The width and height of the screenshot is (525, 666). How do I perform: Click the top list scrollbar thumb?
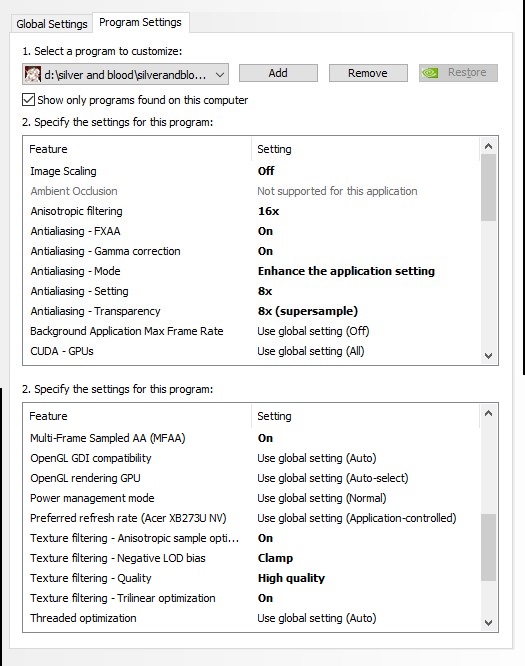coord(488,187)
